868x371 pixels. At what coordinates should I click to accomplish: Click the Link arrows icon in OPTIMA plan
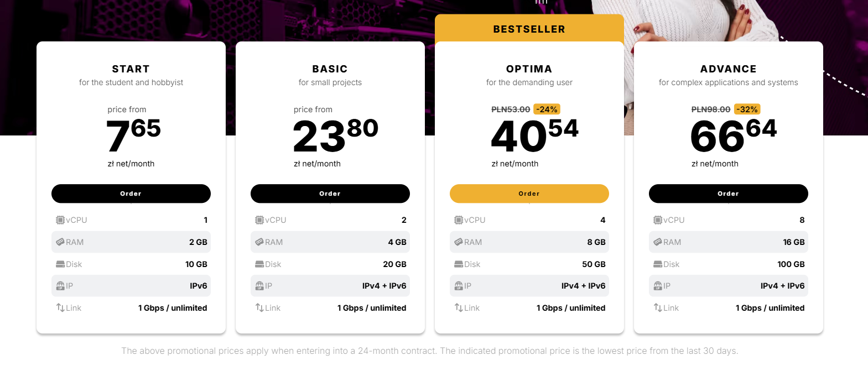[x=459, y=308]
